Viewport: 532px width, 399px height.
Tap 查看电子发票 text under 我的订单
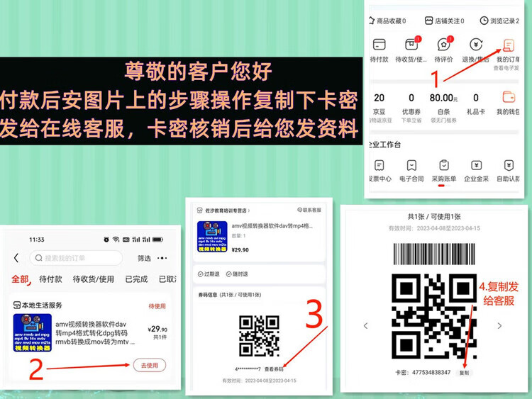pyautogui.click(x=506, y=68)
